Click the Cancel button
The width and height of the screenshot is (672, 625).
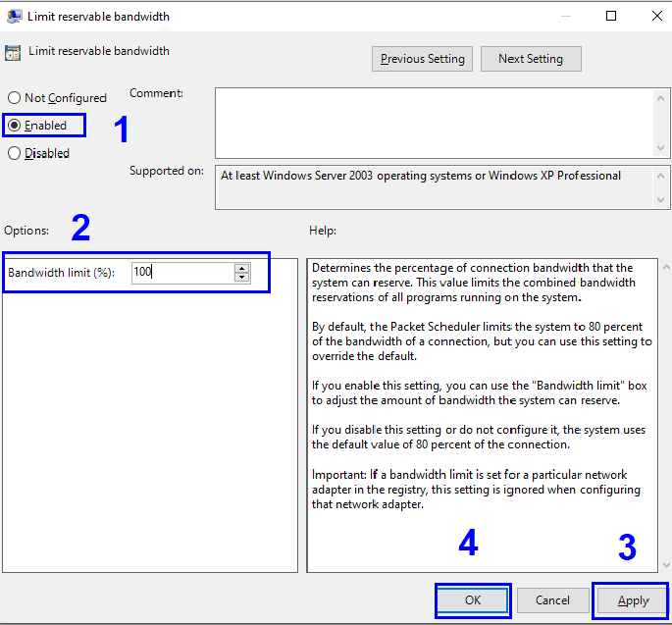tap(552, 600)
